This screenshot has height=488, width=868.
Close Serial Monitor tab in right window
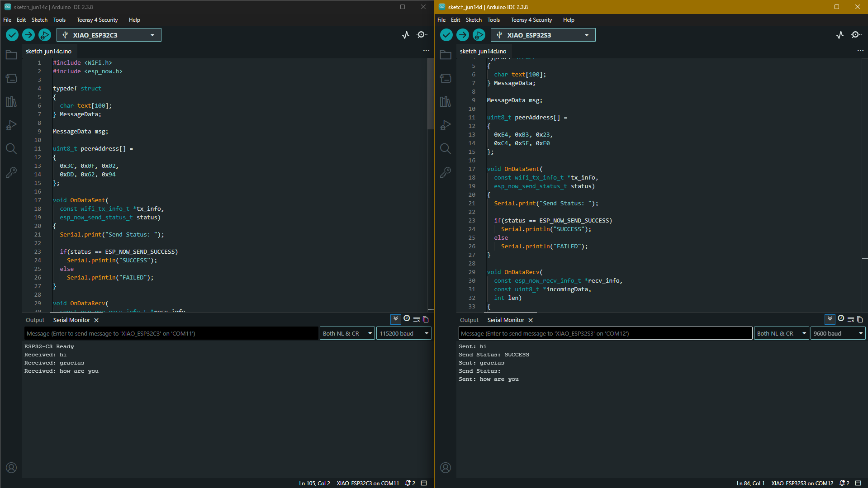(x=531, y=320)
